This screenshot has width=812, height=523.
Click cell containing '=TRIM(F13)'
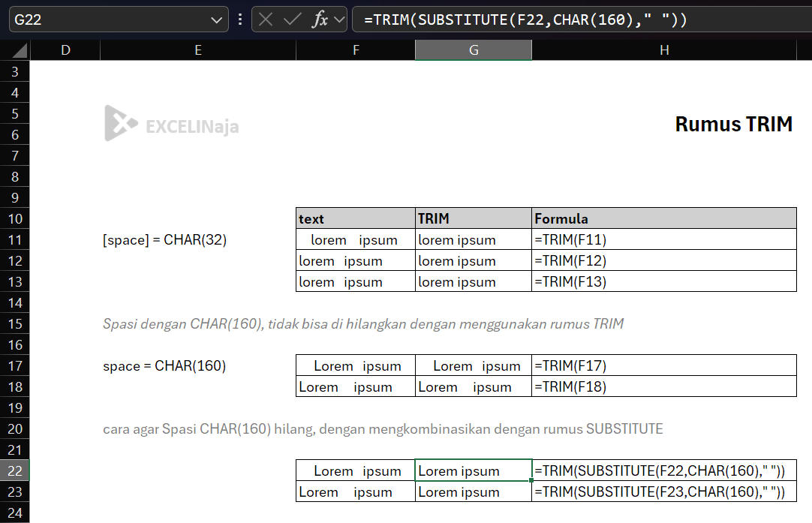point(664,281)
